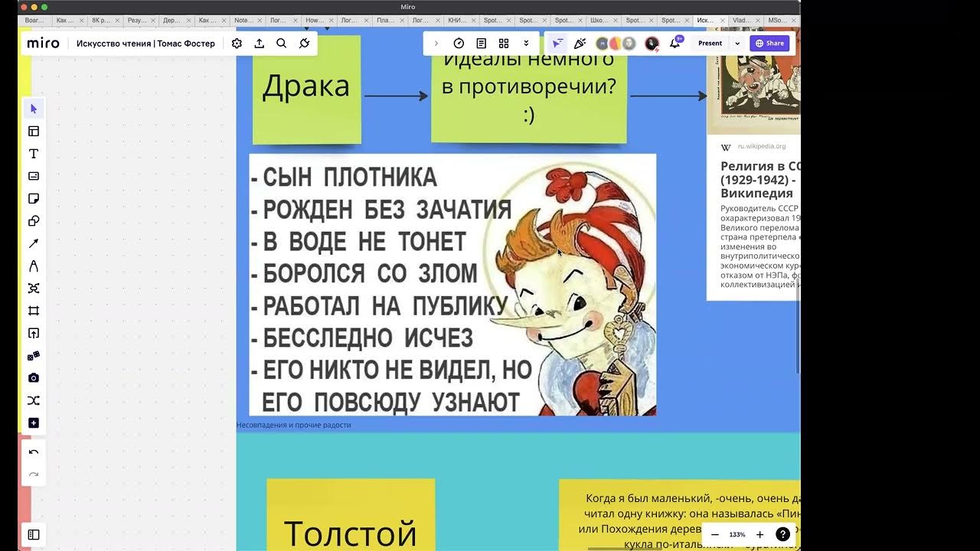Screen dimensions: 980x551
Task: Open the Templates tool
Action: 34,132
